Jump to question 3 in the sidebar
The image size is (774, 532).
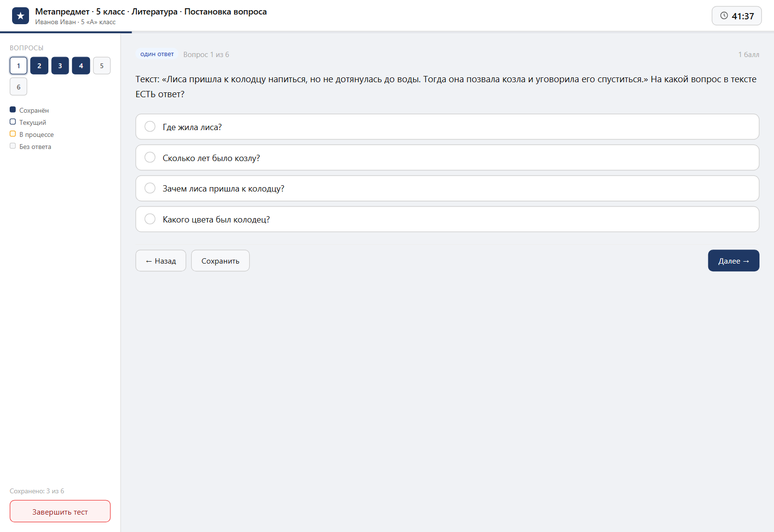[x=60, y=66]
